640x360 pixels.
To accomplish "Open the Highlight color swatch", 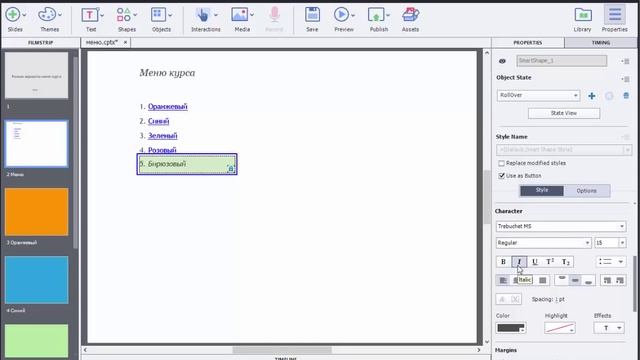I will pos(560,328).
